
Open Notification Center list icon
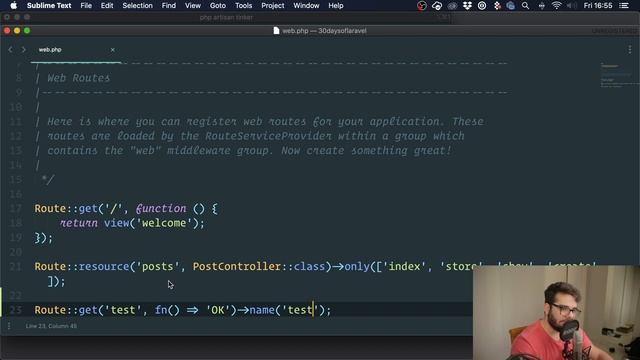tap(624, 6)
